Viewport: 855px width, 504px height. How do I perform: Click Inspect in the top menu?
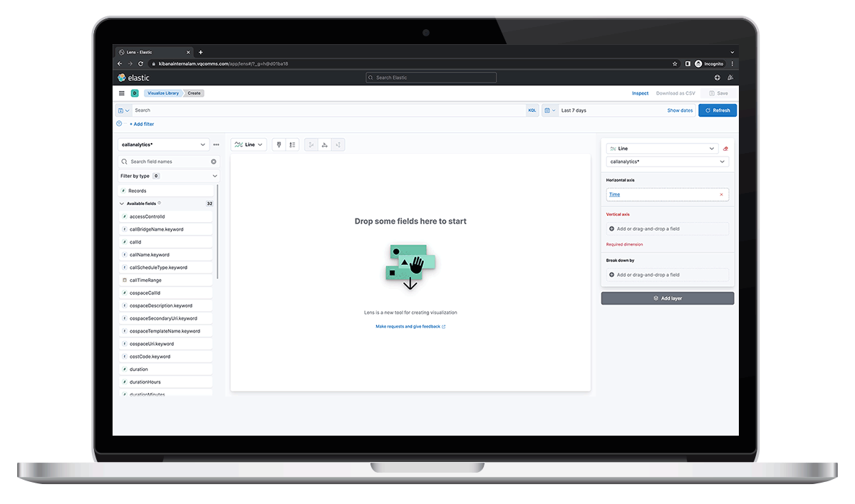pos(640,93)
